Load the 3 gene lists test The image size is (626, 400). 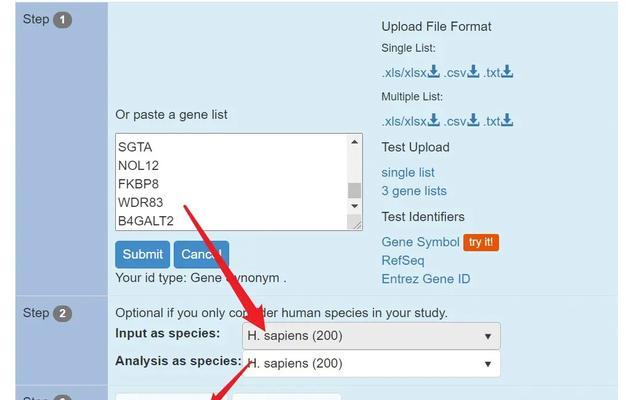coord(414,191)
